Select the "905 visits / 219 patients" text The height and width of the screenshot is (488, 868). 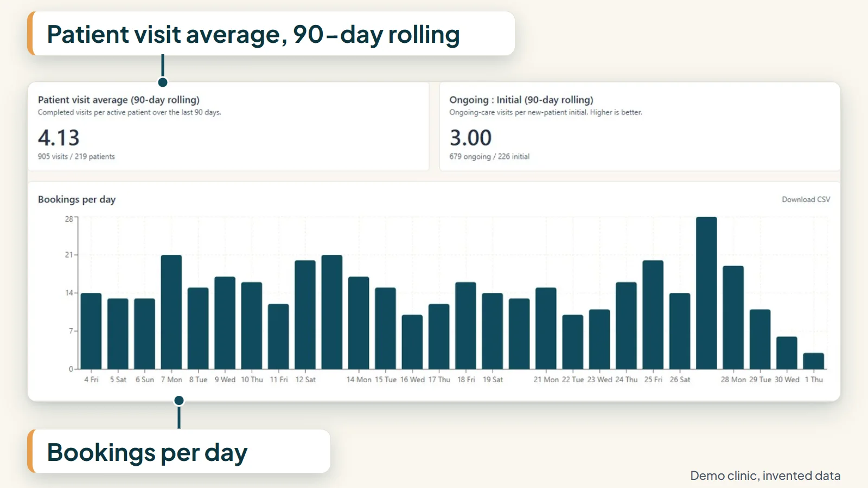coord(76,156)
